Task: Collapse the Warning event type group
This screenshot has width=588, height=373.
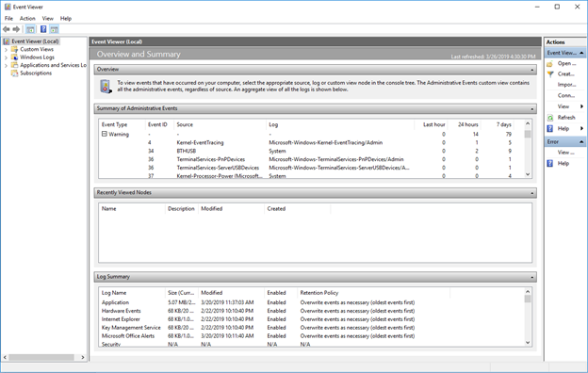Action: click(105, 134)
